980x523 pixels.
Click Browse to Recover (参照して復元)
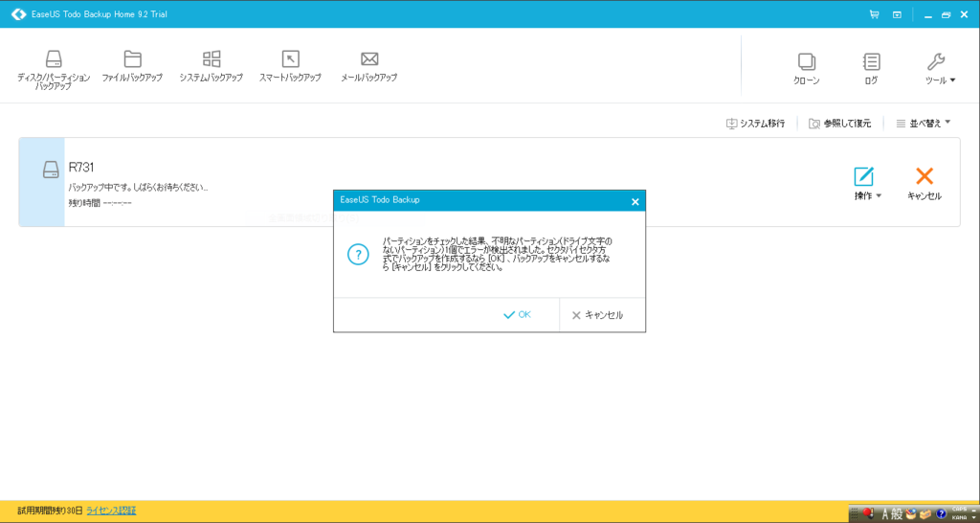click(840, 124)
